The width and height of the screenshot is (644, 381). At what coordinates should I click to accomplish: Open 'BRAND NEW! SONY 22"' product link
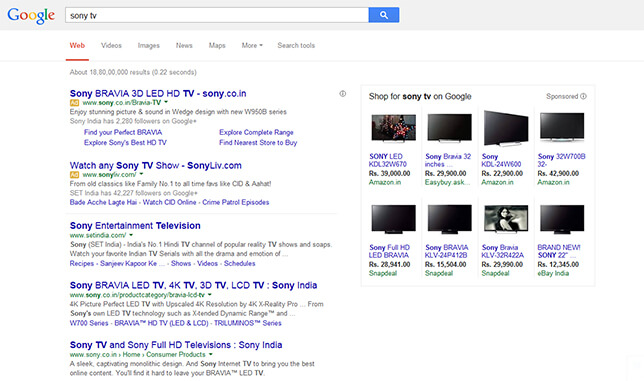point(559,251)
